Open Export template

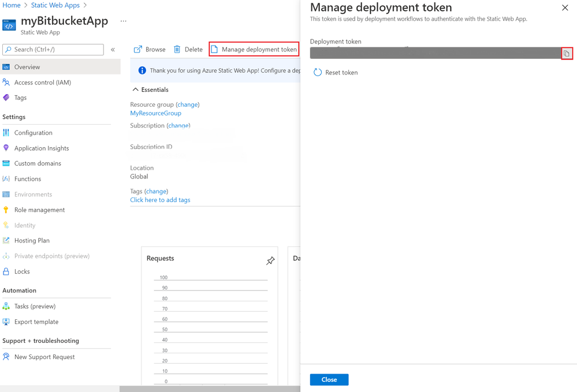coord(36,322)
